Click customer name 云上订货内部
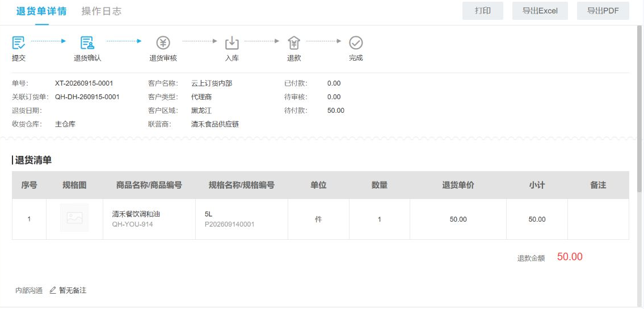The width and height of the screenshot is (644, 309). [x=212, y=83]
